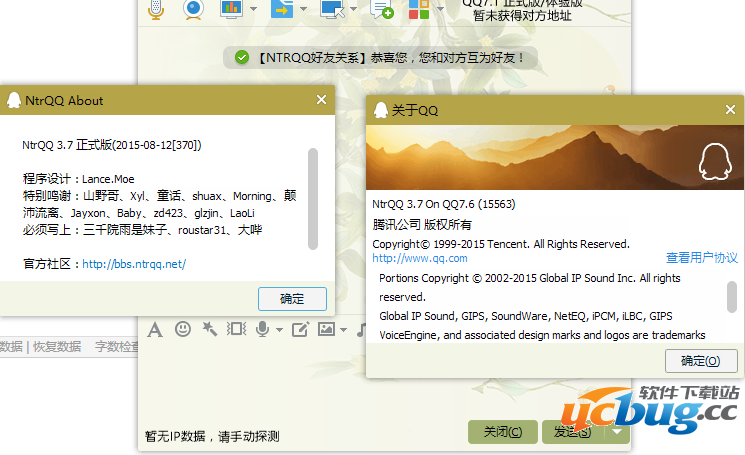Click the 关于QQ license text scrollbar

tap(731, 297)
